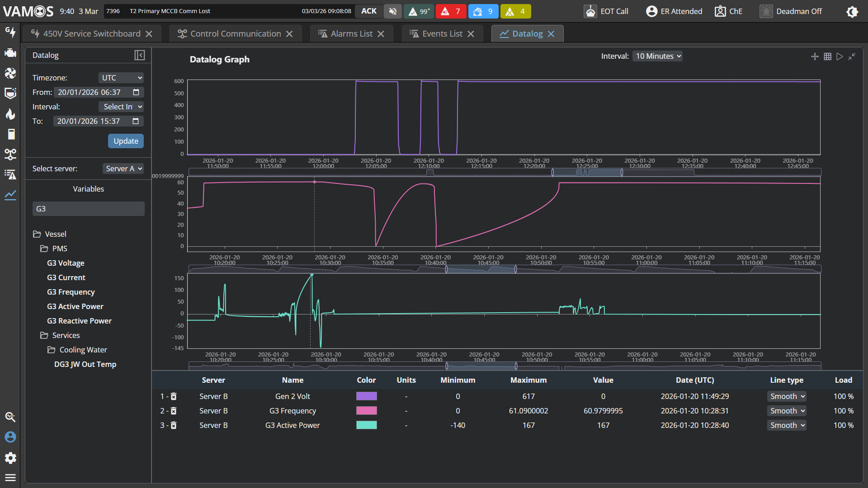Collapse the Cooling Water folder
This screenshot has height=488, width=868.
51,350
